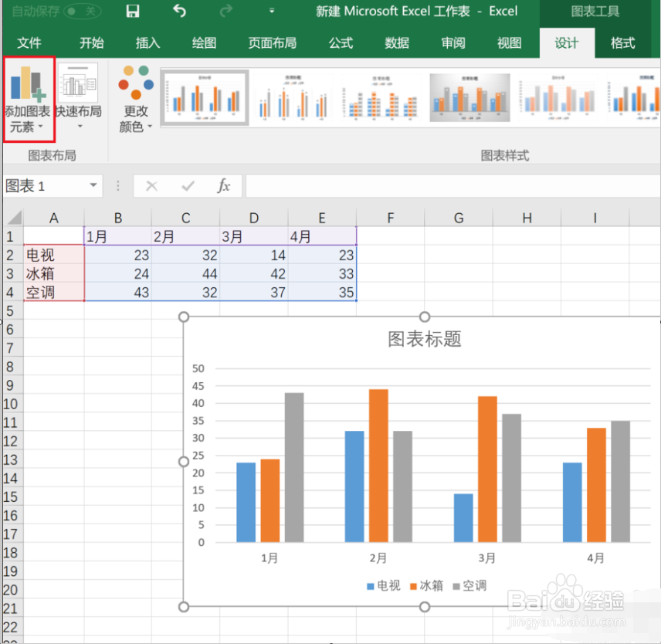Open the 文件 menu tab
Screen dimensions: 661x644
click(x=29, y=42)
